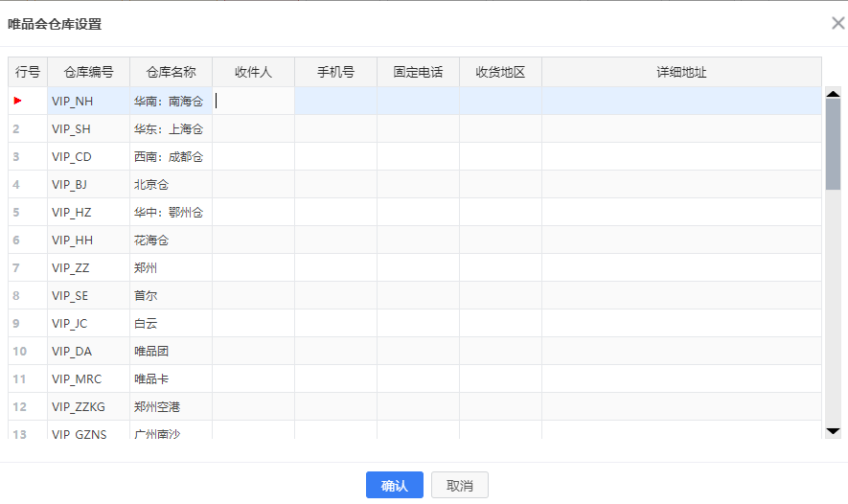Select the VIP_SH warehouse code cell
The height and width of the screenshot is (504, 848).
89,128
